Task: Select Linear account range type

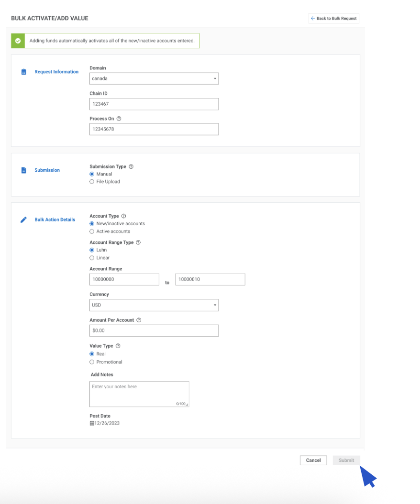Action: (x=92, y=258)
